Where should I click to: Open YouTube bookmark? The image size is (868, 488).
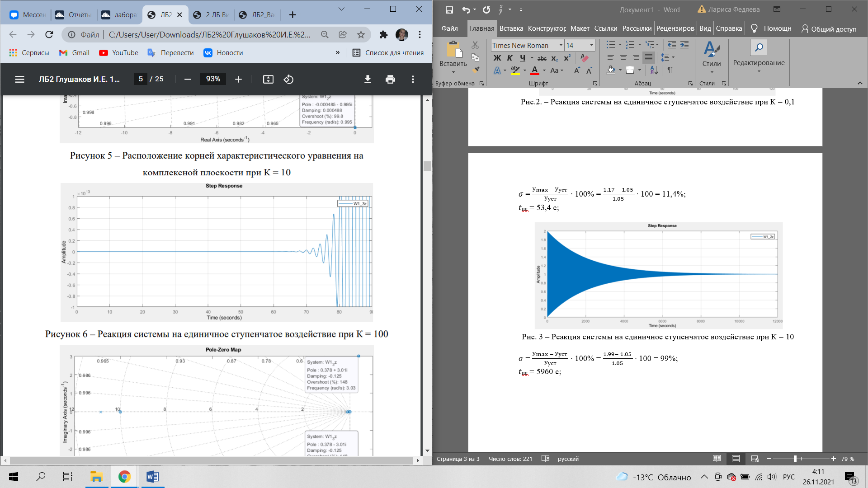(x=118, y=53)
